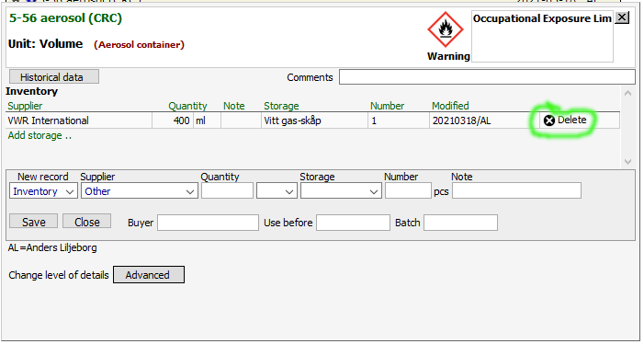Viewport: 644px width, 344px height.
Task: Click the Storage column header
Action: [x=281, y=106]
